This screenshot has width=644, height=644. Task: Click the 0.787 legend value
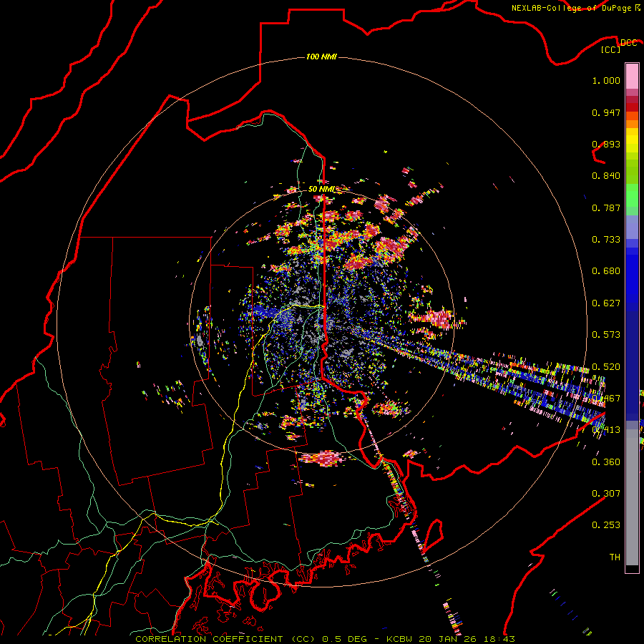[606, 208]
